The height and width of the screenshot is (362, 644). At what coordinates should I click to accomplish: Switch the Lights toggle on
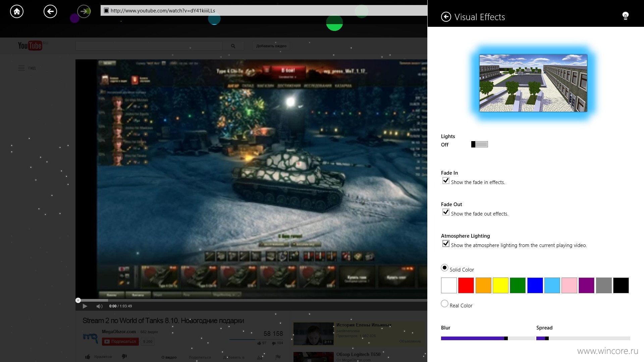click(x=479, y=144)
